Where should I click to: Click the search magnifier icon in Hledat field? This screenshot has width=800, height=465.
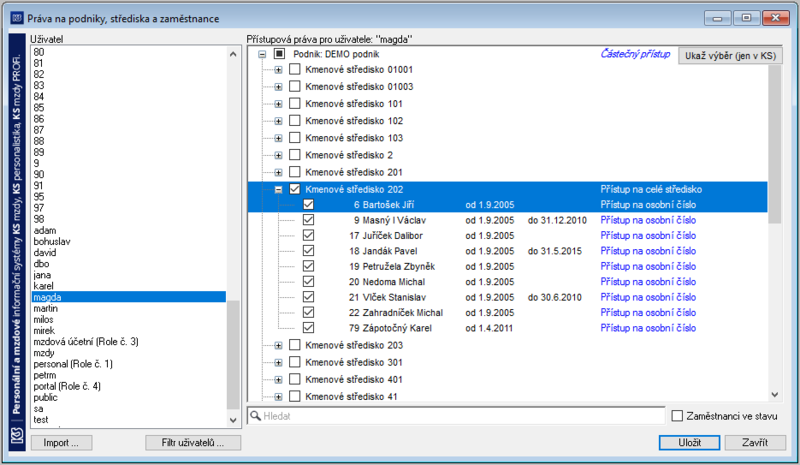(x=256, y=416)
